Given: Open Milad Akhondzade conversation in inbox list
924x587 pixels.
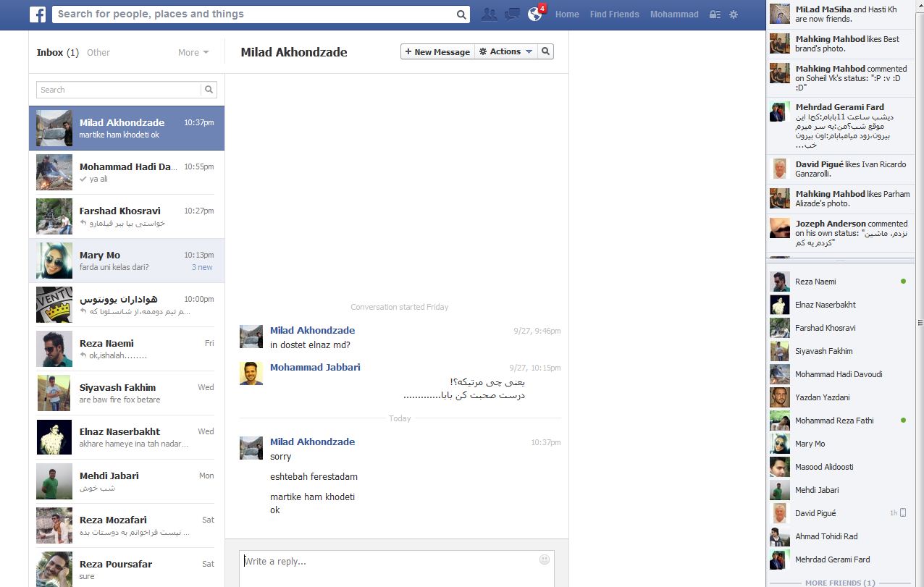Looking at the screenshot, I should pyautogui.click(x=127, y=128).
